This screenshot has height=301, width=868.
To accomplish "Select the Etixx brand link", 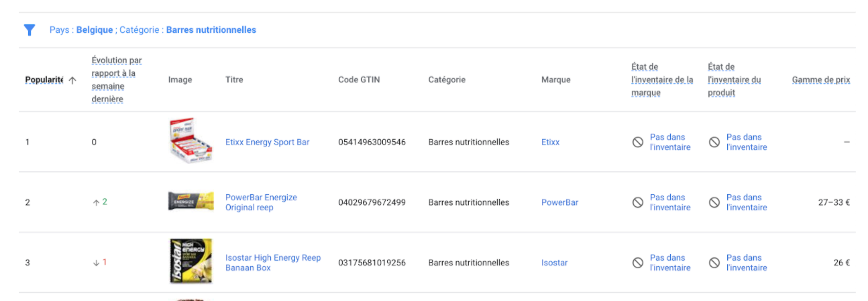I will click(x=550, y=142).
